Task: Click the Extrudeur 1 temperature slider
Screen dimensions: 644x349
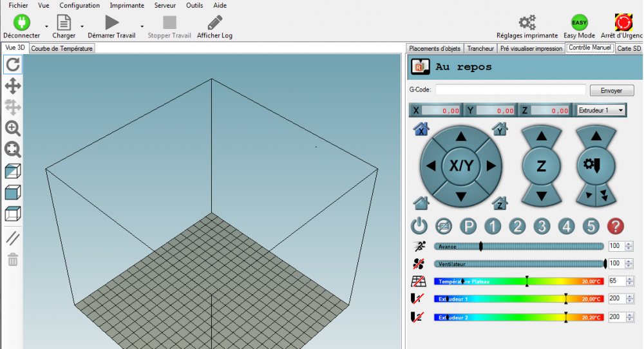Action: (518, 299)
